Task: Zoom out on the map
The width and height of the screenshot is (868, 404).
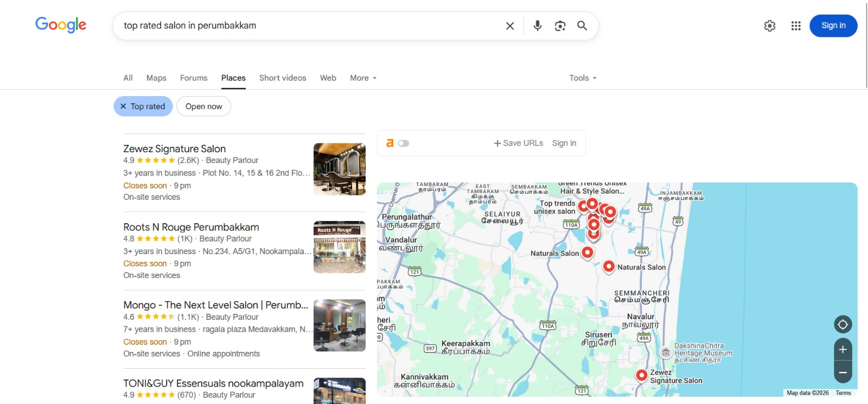Action: [x=843, y=373]
